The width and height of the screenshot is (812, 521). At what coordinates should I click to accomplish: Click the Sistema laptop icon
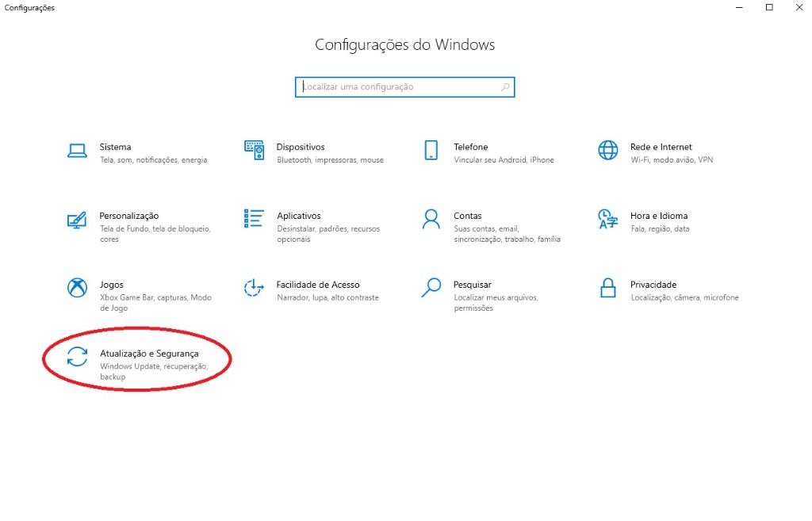click(77, 151)
